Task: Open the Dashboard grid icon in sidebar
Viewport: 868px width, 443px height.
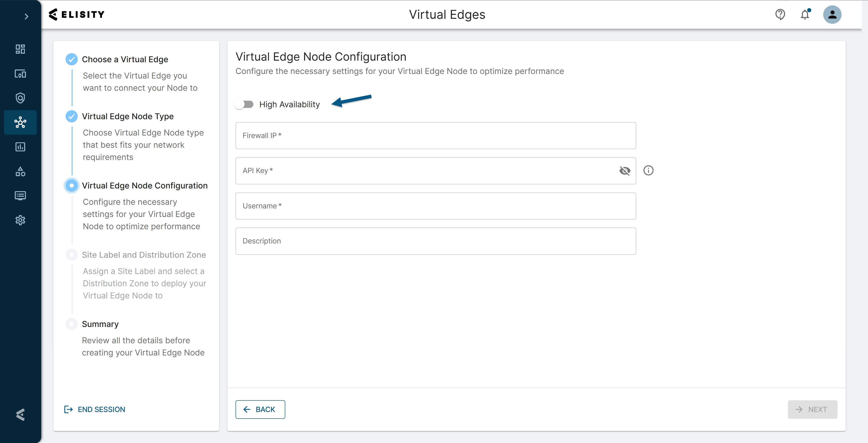Action: (20, 49)
